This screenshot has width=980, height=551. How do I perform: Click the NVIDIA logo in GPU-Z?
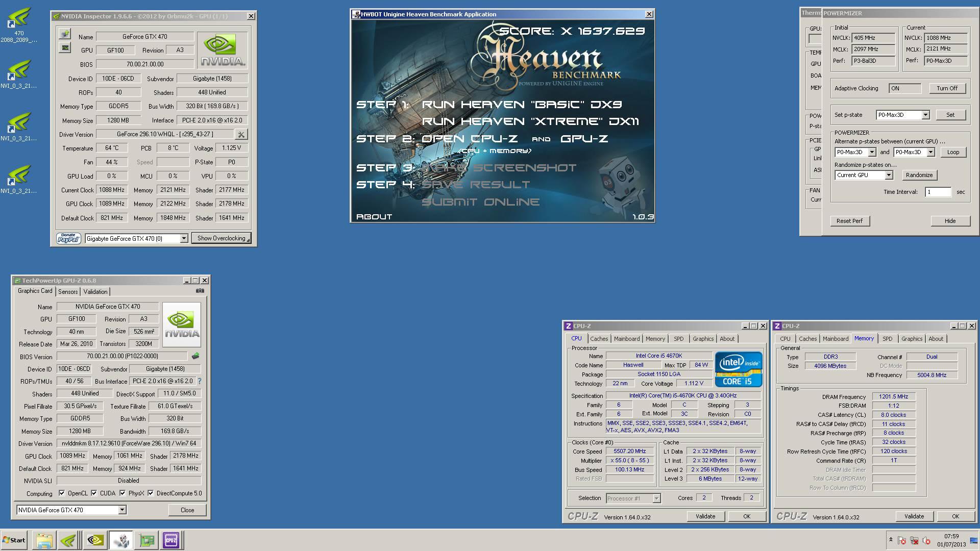tap(182, 325)
